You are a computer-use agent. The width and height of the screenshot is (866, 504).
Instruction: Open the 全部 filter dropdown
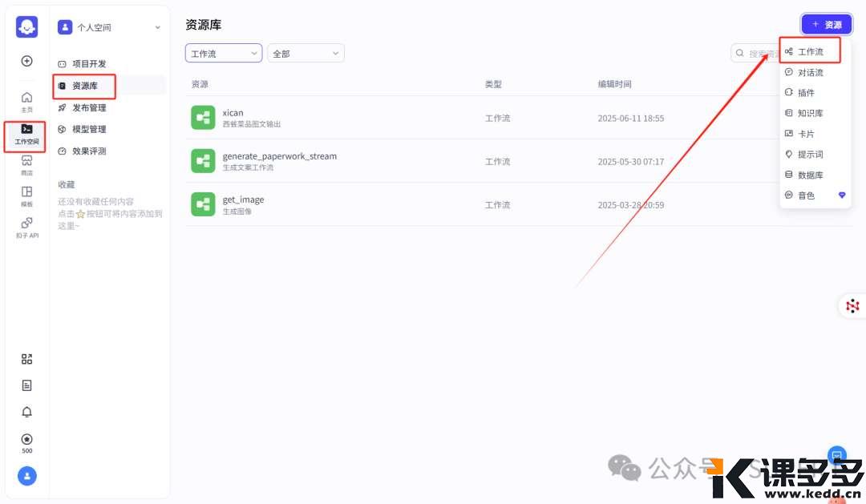point(306,52)
